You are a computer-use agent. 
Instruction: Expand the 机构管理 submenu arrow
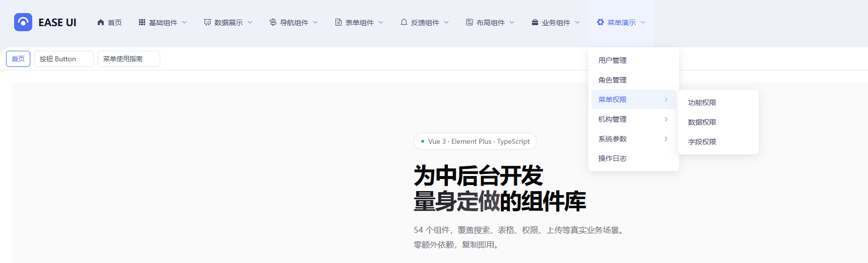[x=666, y=119]
